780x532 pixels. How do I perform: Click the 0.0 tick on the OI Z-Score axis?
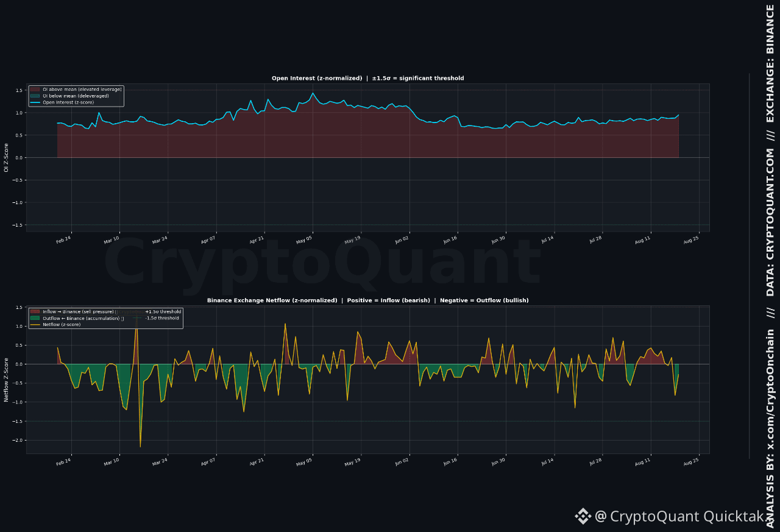[x=19, y=158]
